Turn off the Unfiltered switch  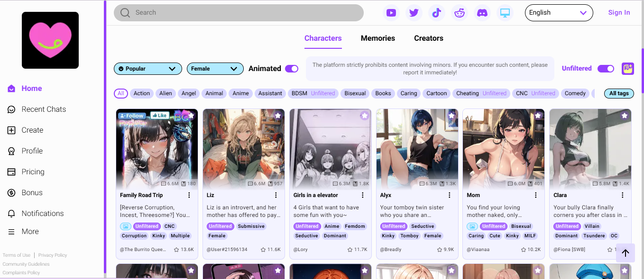pyautogui.click(x=606, y=69)
